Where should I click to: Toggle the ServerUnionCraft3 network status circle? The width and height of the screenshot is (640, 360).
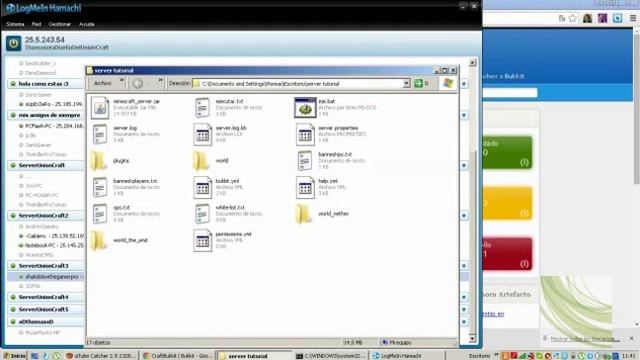13,266
